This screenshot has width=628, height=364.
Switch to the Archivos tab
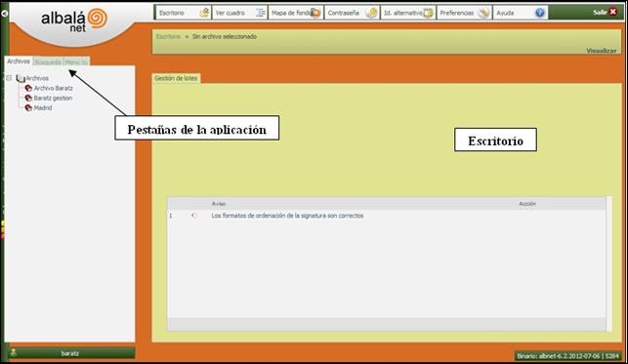point(19,61)
